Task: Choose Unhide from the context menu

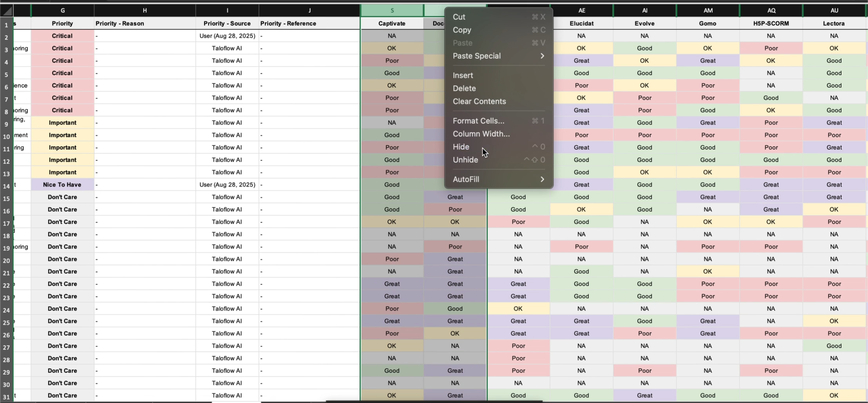Action: coord(465,160)
